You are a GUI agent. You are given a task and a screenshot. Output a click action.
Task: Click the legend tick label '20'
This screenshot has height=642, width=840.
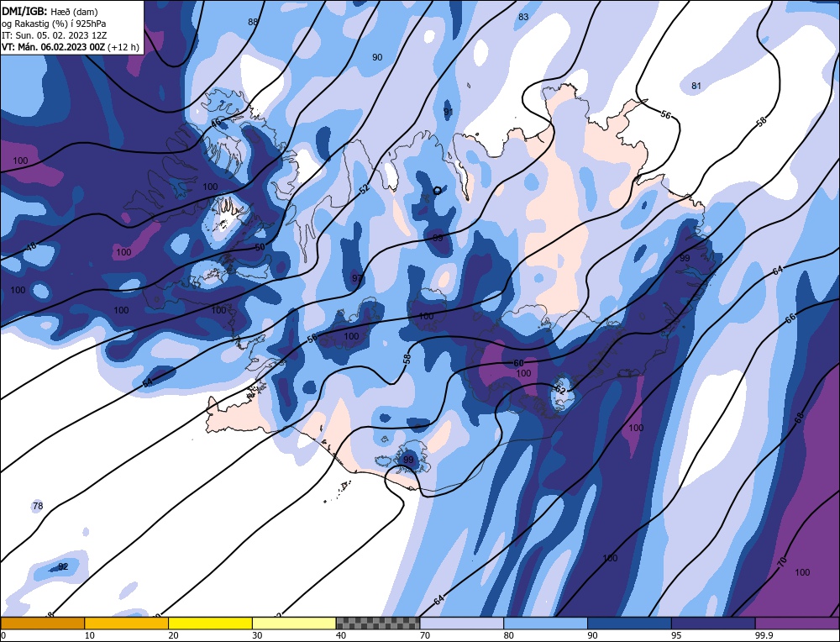[x=173, y=635]
